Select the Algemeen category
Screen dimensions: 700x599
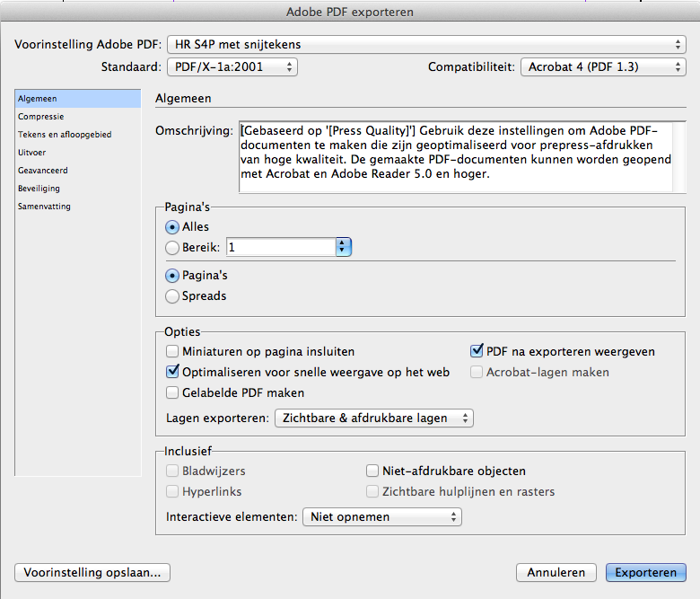pyautogui.click(x=78, y=99)
